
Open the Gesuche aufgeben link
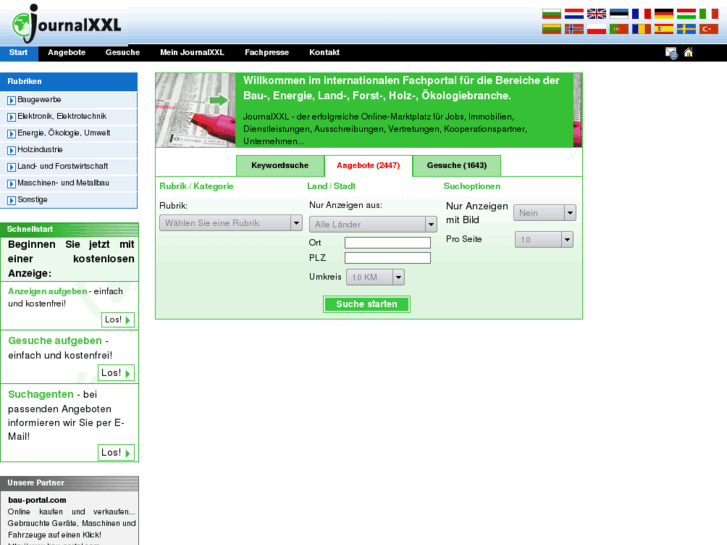coord(55,341)
